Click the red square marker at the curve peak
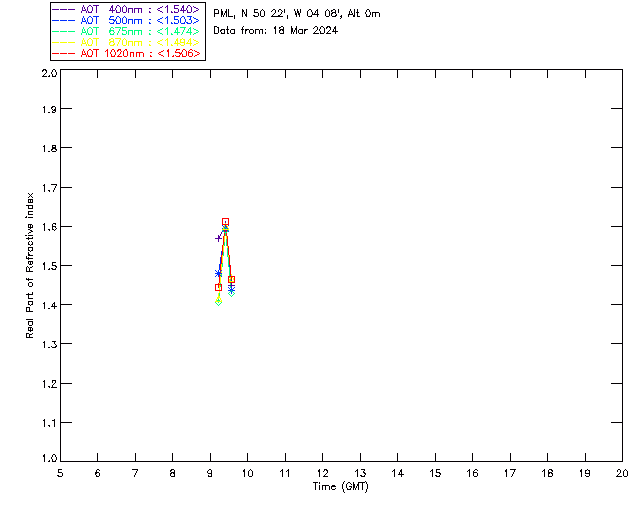Screen dimensions: 640x512 tap(225, 222)
